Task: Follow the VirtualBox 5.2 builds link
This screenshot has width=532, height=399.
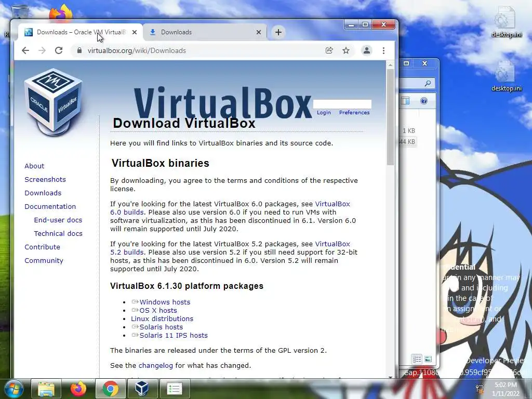Action: point(332,244)
